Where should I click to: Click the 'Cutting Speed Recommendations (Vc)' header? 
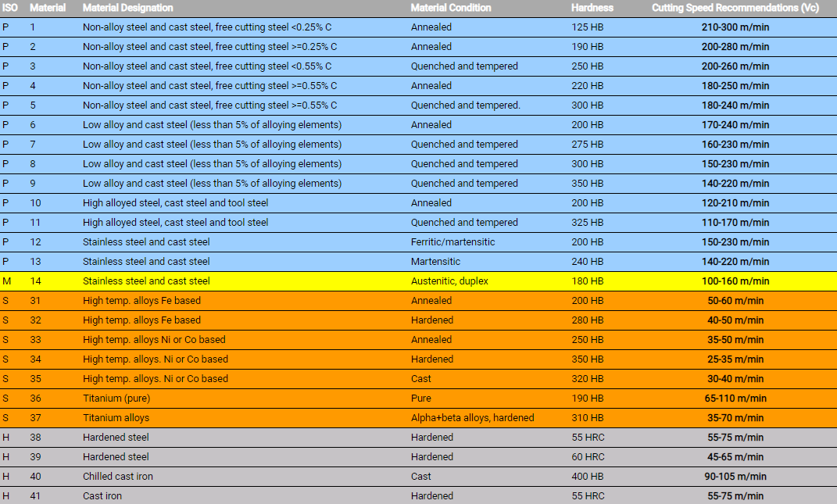coord(735,8)
